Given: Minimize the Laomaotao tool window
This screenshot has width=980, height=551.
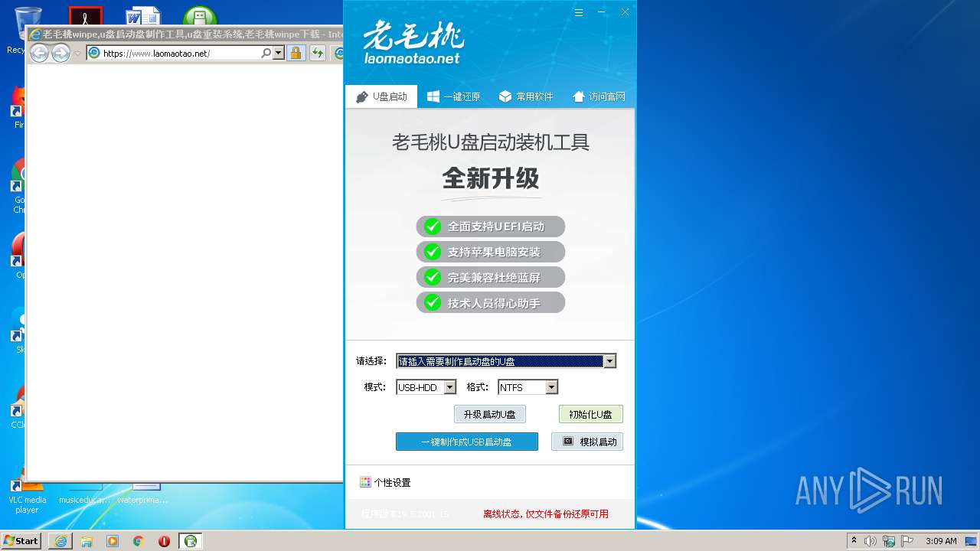Looking at the screenshot, I should coord(602,12).
